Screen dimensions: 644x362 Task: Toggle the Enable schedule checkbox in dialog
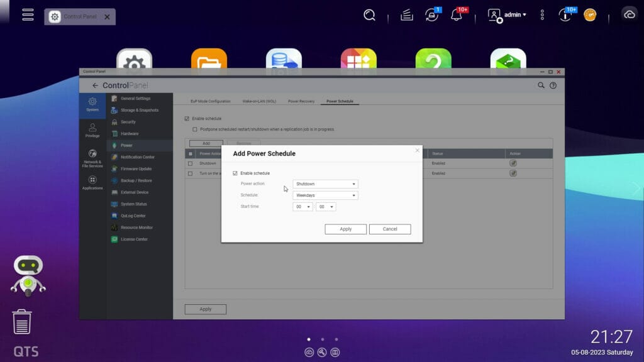click(234, 173)
